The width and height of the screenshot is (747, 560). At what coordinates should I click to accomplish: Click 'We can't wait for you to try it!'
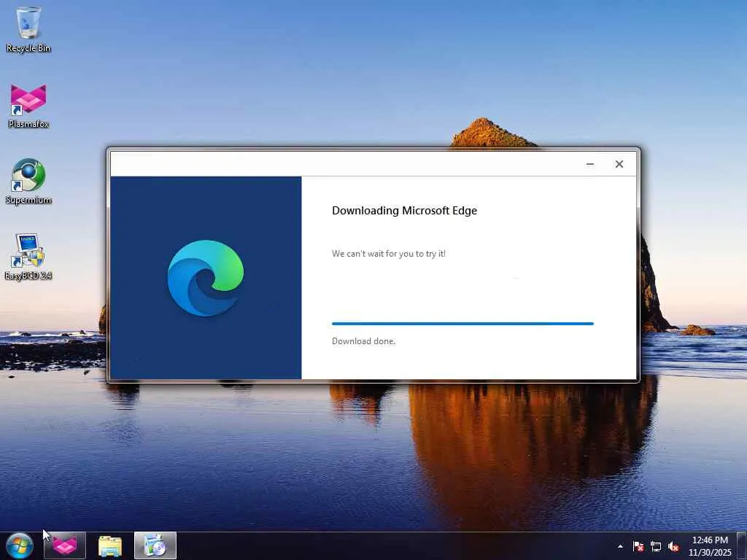(x=389, y=254)
